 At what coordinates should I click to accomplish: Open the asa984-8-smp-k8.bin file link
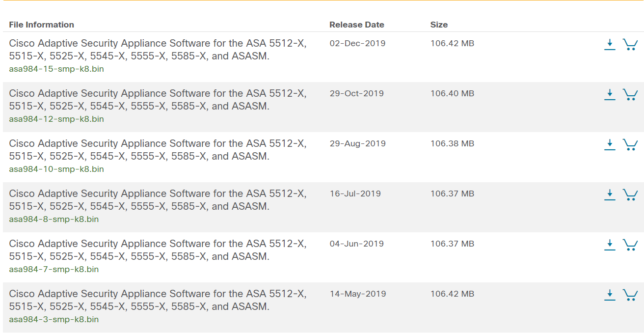click(54, 219)
